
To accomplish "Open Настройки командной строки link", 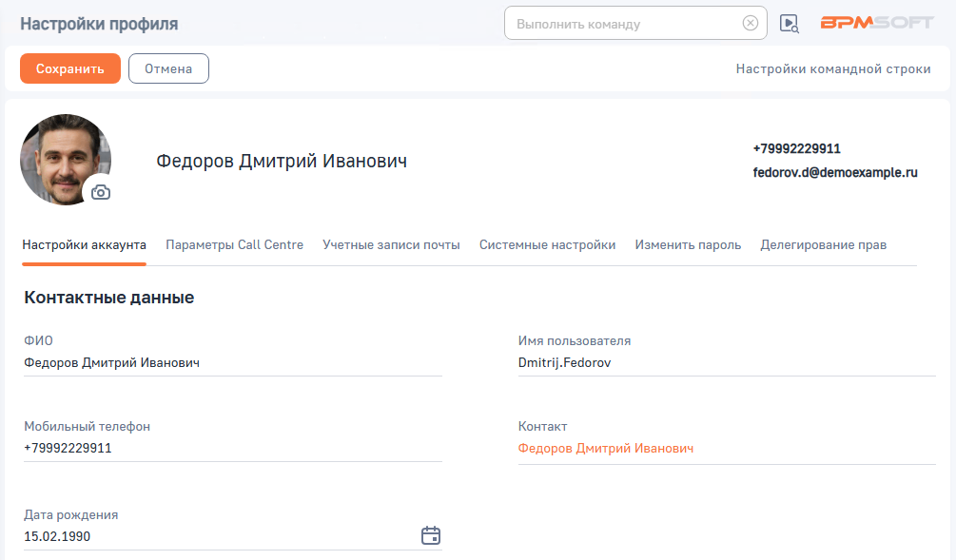I will 833,68.
